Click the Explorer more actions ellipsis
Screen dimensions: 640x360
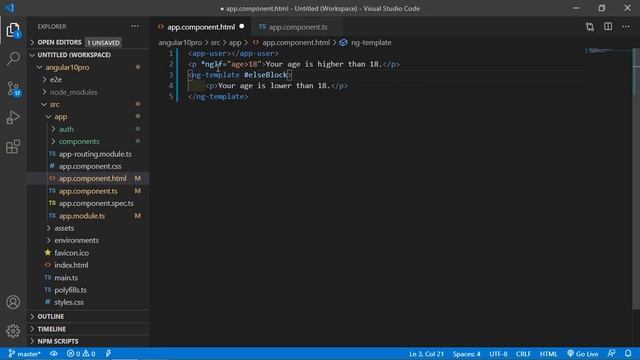pos(135,27)
